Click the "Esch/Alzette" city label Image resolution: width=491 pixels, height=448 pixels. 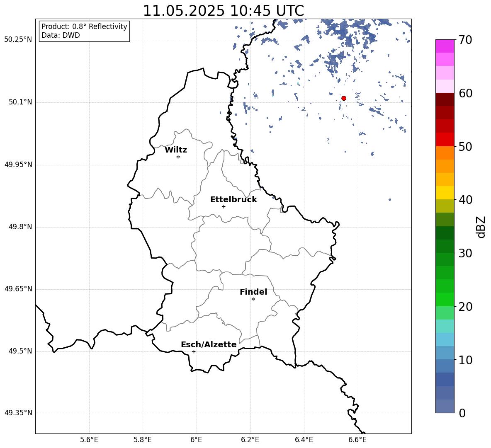[209, 344]
